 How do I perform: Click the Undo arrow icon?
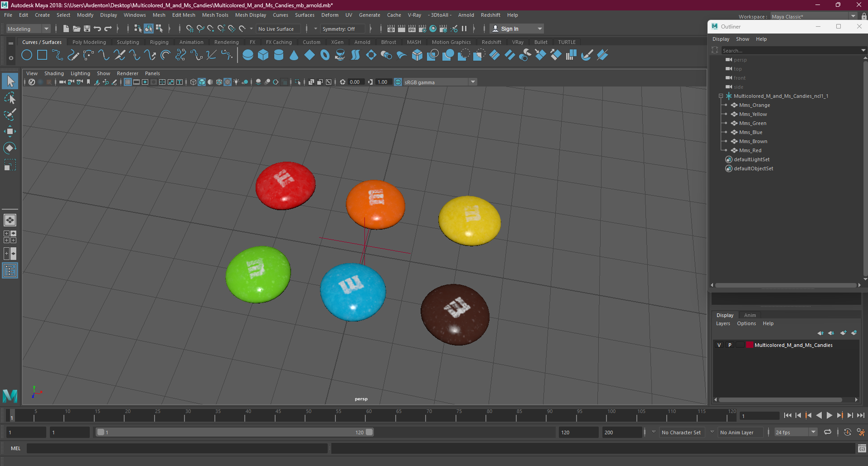click(97, 29)
